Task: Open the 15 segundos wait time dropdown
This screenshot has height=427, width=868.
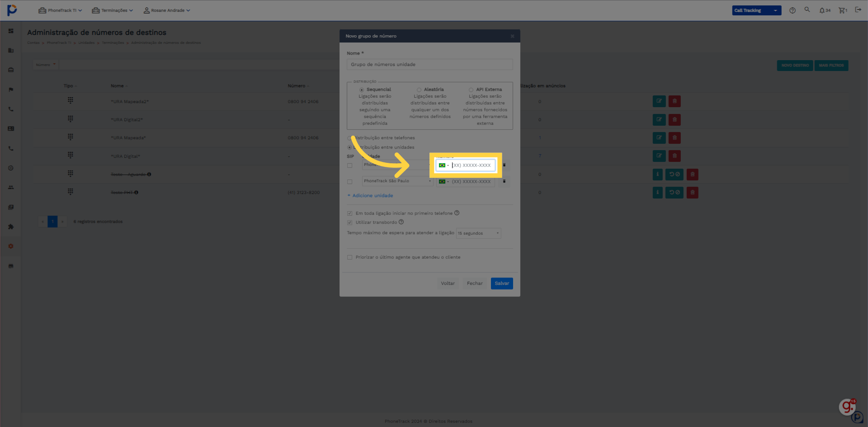Action: point(478,233)
